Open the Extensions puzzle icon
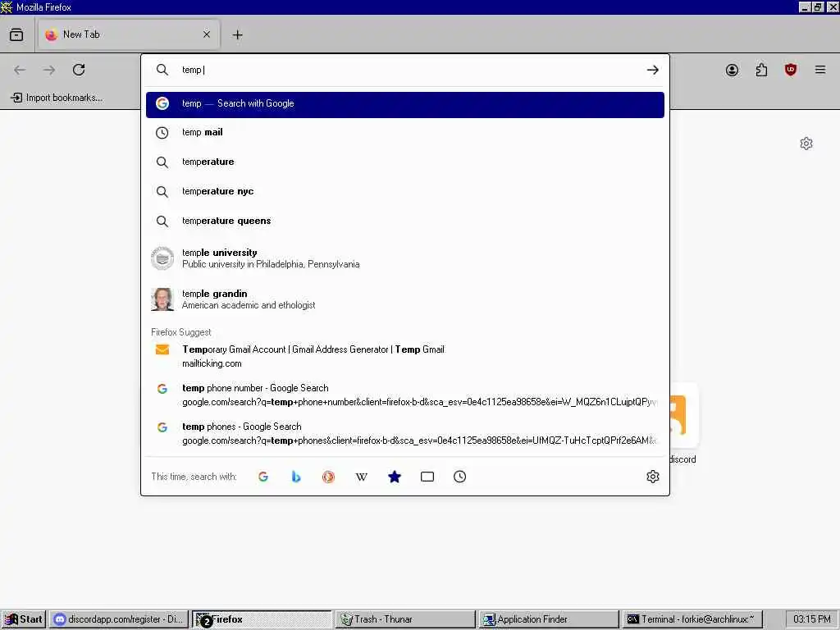Viewport: 840px width, 630px height. (761, 70)
